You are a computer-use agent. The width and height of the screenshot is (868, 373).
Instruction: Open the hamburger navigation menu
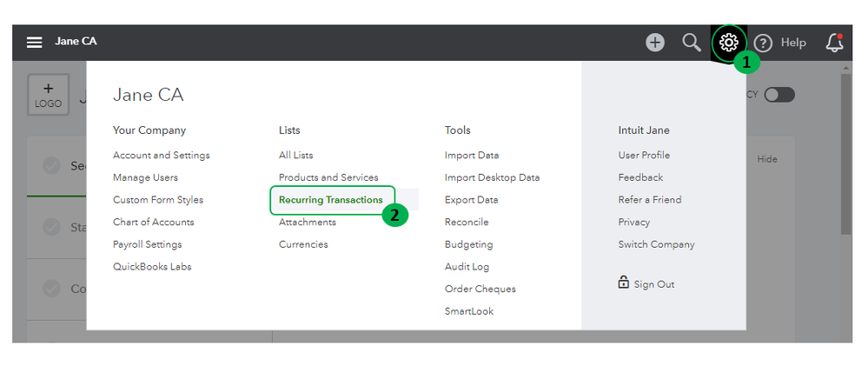35,43
